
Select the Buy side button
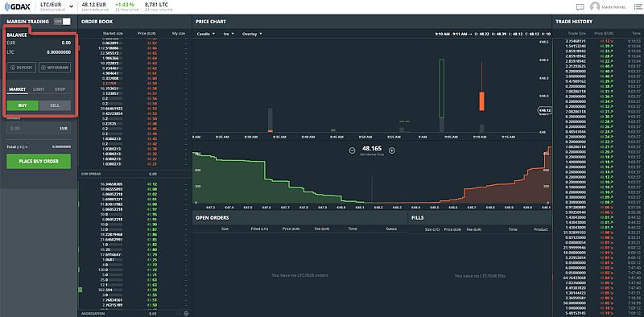pos(23,105)
